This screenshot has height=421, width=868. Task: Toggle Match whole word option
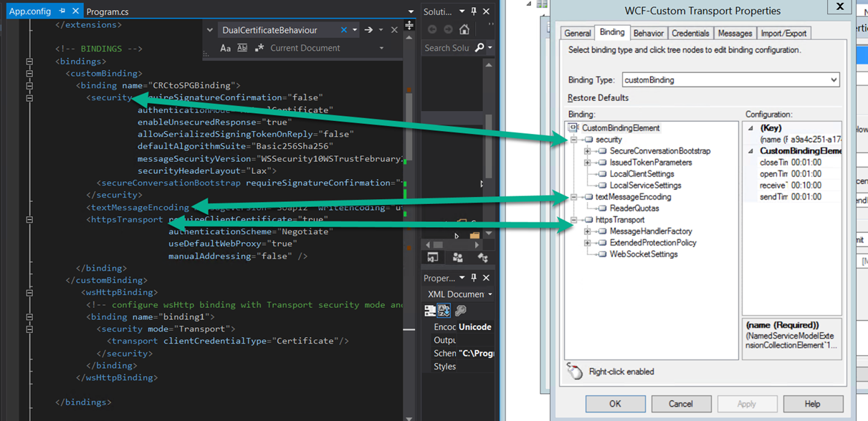(x=242, y=48)
